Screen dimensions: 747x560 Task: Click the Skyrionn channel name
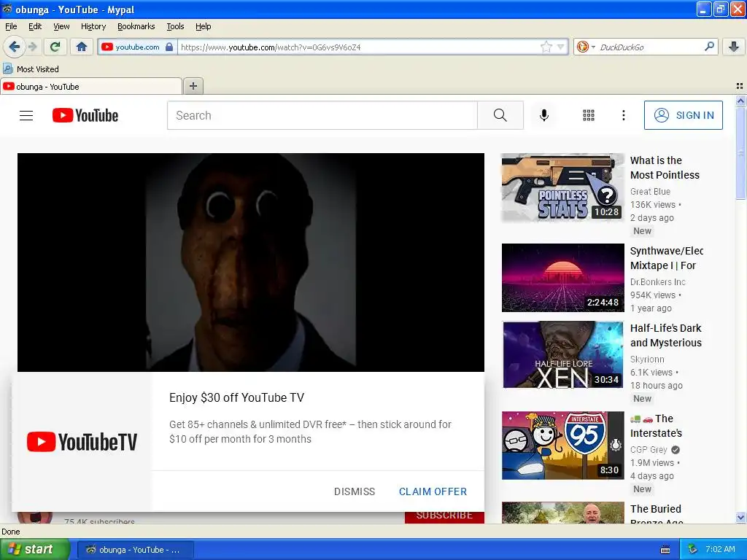647,359
